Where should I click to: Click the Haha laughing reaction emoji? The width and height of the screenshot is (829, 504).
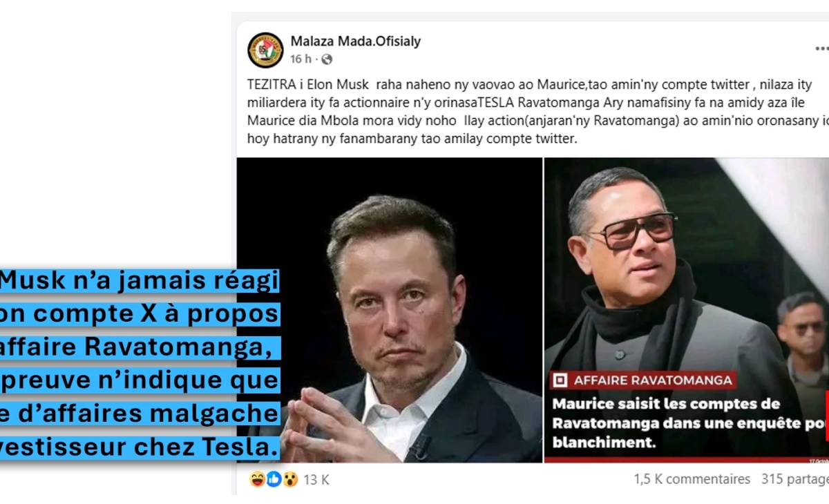click(256, 479)
